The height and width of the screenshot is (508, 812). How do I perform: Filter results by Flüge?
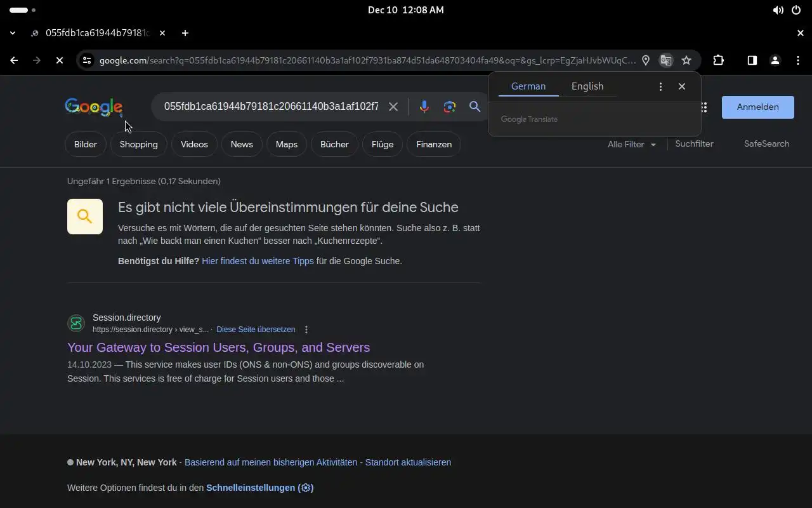click(x=383, y=144)
